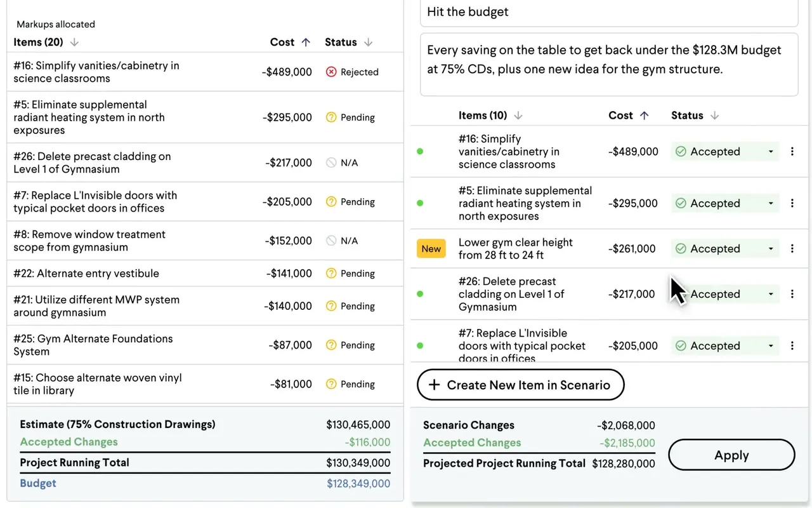Click Pending status icon for #25 Gym Foundations

click(x=331, y=345)
